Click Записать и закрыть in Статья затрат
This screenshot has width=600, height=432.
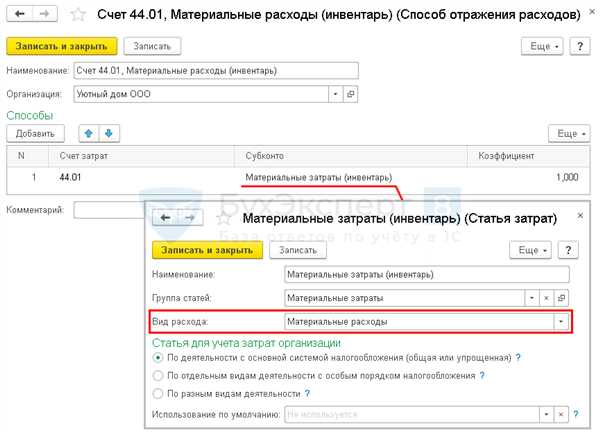(x=207, y=250)
